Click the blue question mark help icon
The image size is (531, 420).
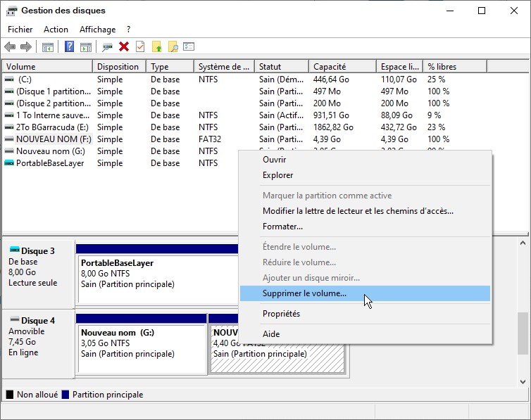point(69,47)
